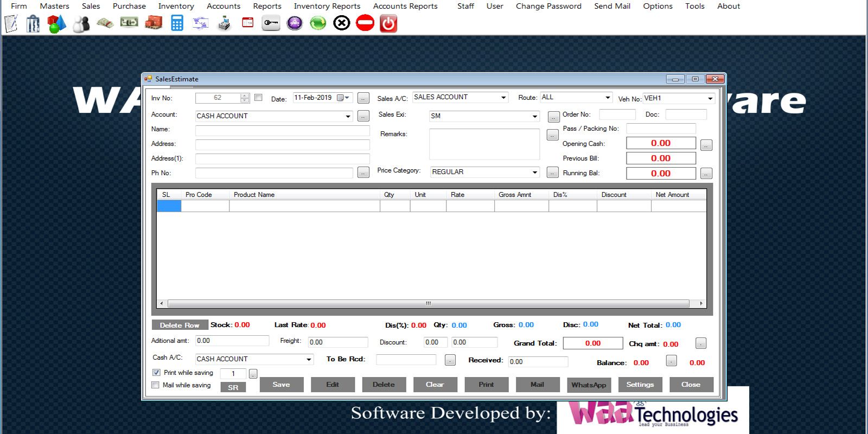868x434 pixels.
Task: Enable the Mail while saving checkbox
Action: pos(156,385)
